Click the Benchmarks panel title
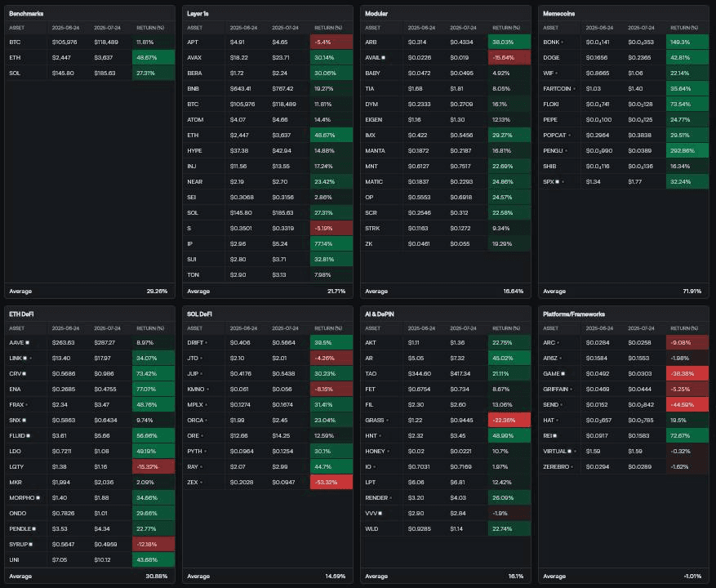The image size is (716, 588). tap(26, 14)
